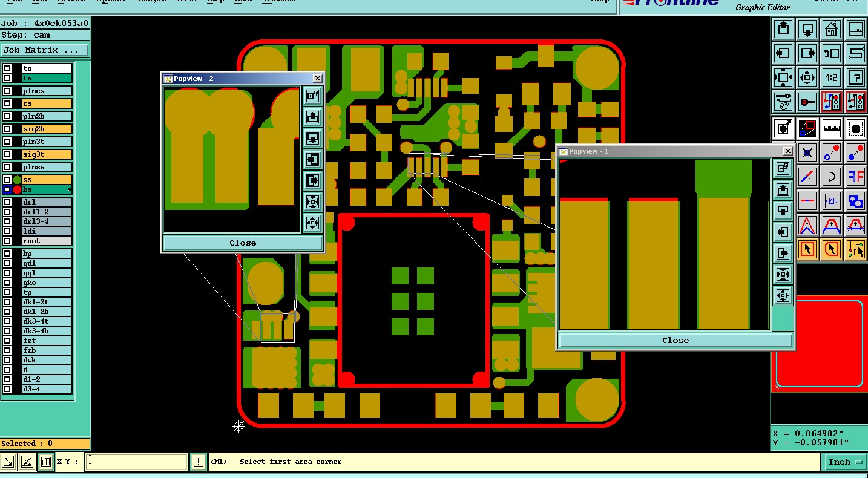
Task: Click the plain arrow select tool icon
Action: click(x=807, y=249)
